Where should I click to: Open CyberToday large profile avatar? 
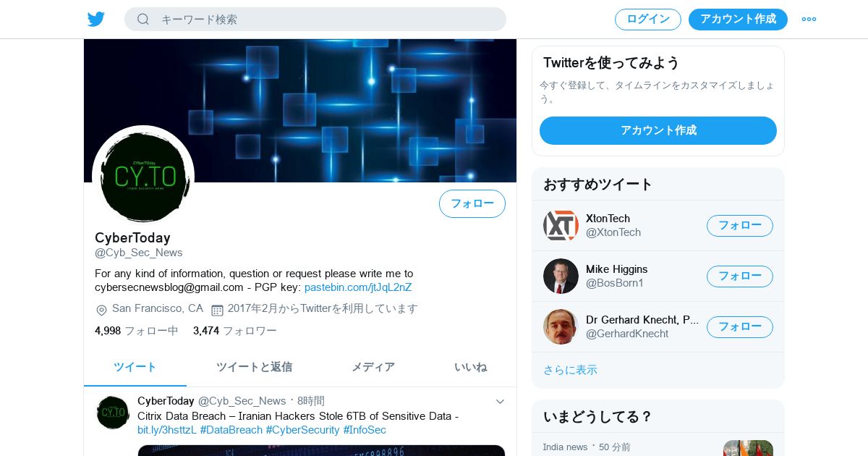coord(143,176)
